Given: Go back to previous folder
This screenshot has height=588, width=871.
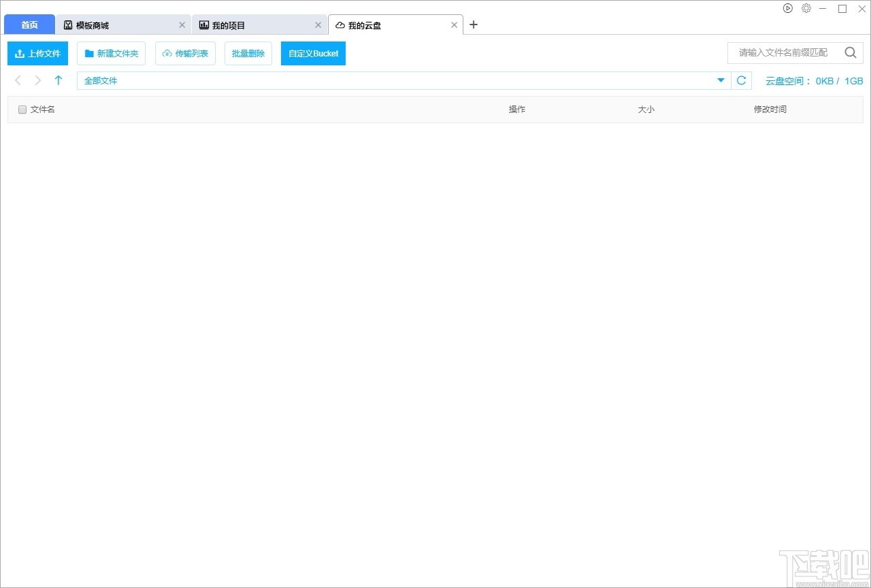Looking at the screenshot, I should [x=18, y=80].
